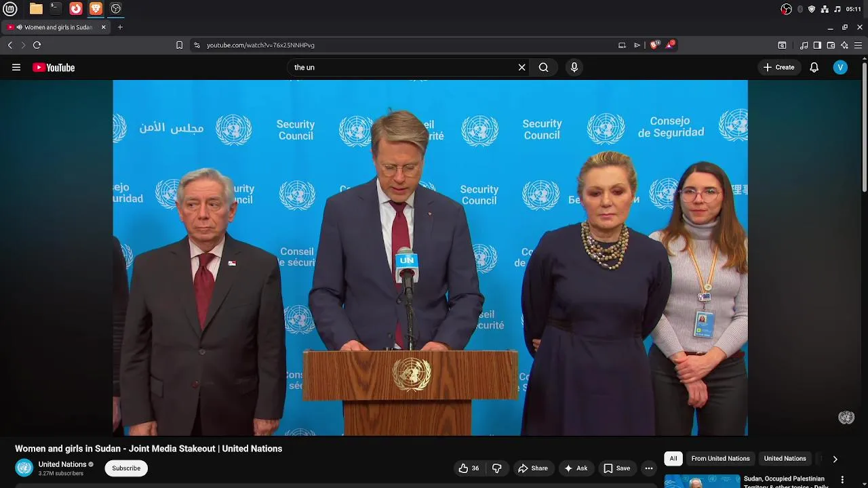Save video to a playlist
Screen dimensions: 868x488
click(616, 468)
